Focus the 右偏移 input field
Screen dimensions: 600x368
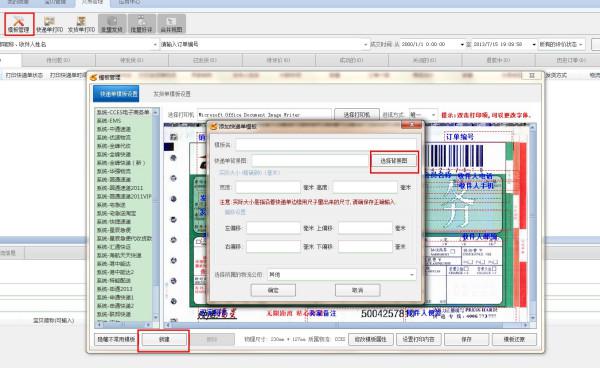pyautogui.click(x=273, y=247)
